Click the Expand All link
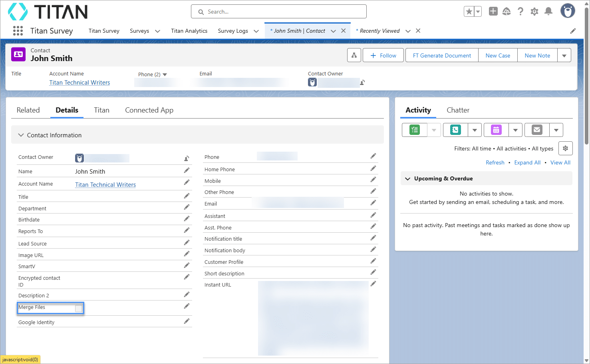The height and width of the screenshot is (364, 590). coord(527,162)
